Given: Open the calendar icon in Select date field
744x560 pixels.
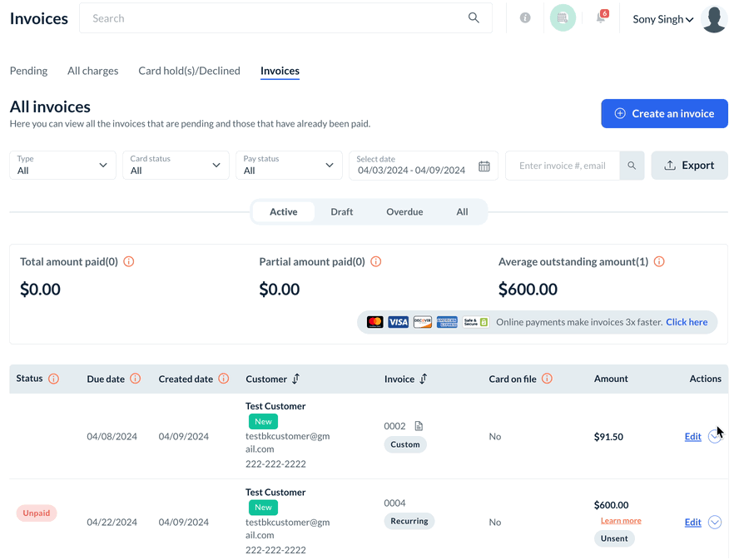Looking at the screenshot, I should 484,166.
